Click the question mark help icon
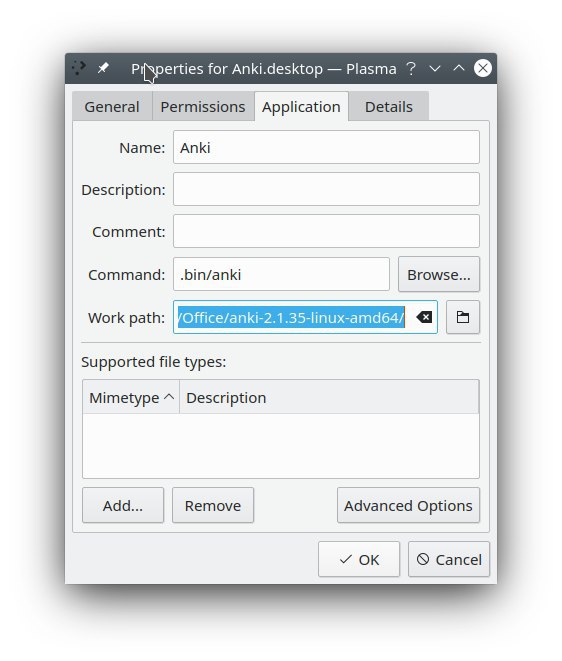This screenshot has height=661, width=562. tap(411, 68)
